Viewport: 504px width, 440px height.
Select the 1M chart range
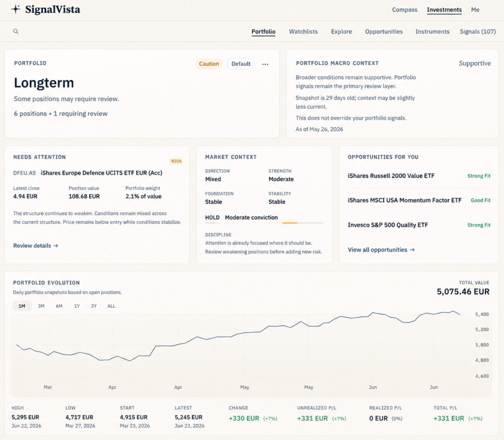[x=22, y=306]
